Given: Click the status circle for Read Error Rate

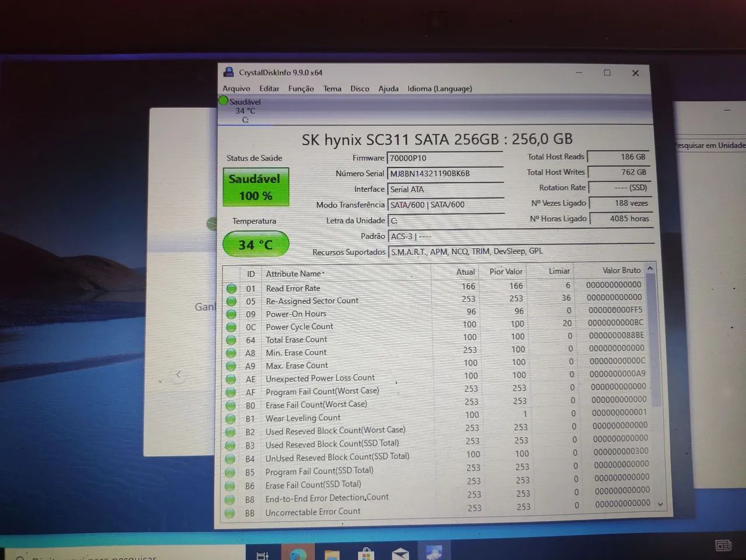Looking at the screenshot, I should [231, 288].
